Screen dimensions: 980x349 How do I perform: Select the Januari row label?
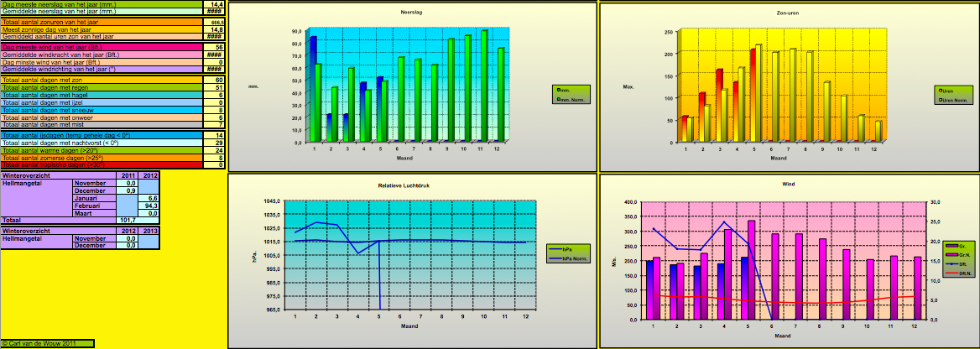(94, 198)
